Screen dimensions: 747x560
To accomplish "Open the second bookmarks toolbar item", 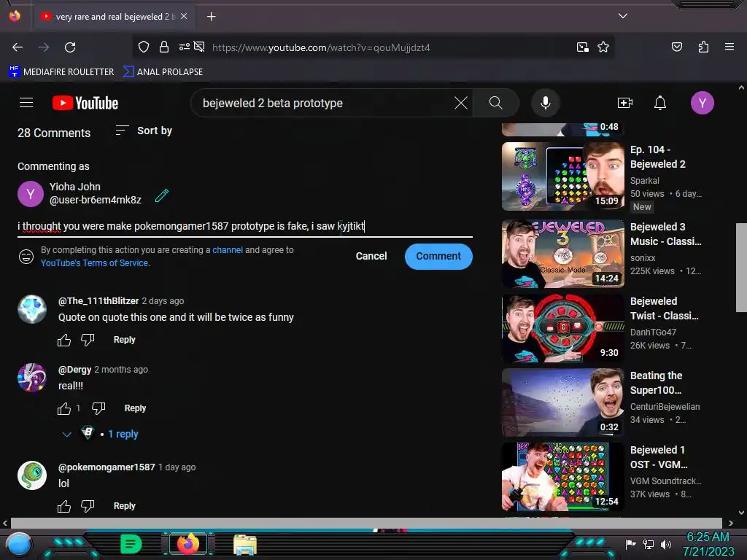I will pos(163,72).
